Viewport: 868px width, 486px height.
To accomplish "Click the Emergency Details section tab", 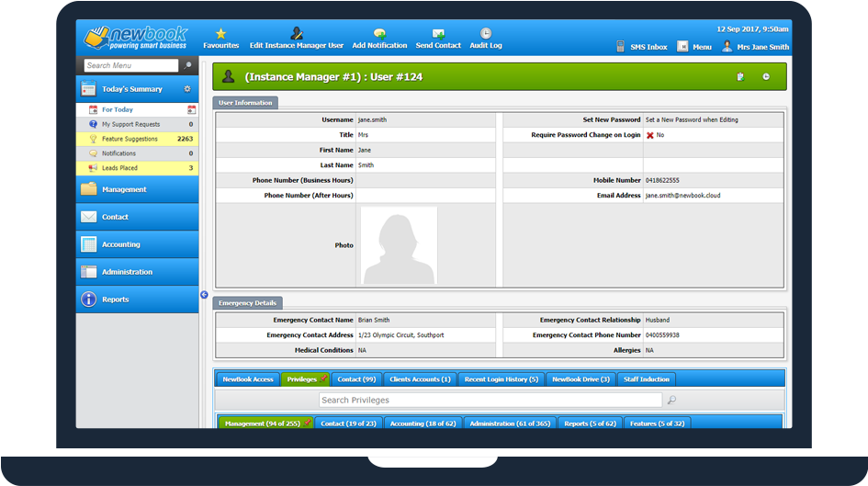I will coord(247,303).
